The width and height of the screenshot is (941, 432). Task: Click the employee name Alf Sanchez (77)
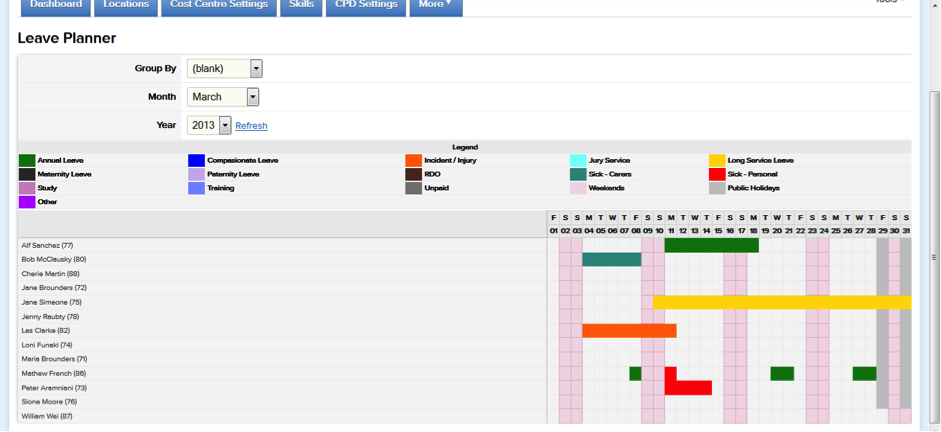(x=47, y=245)
